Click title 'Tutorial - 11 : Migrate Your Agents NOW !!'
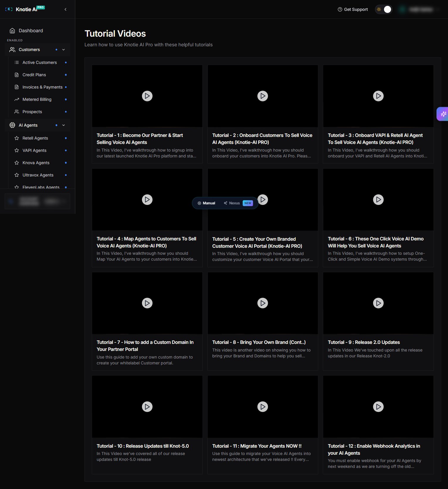The image size is (448, 489). coord(257,446)
